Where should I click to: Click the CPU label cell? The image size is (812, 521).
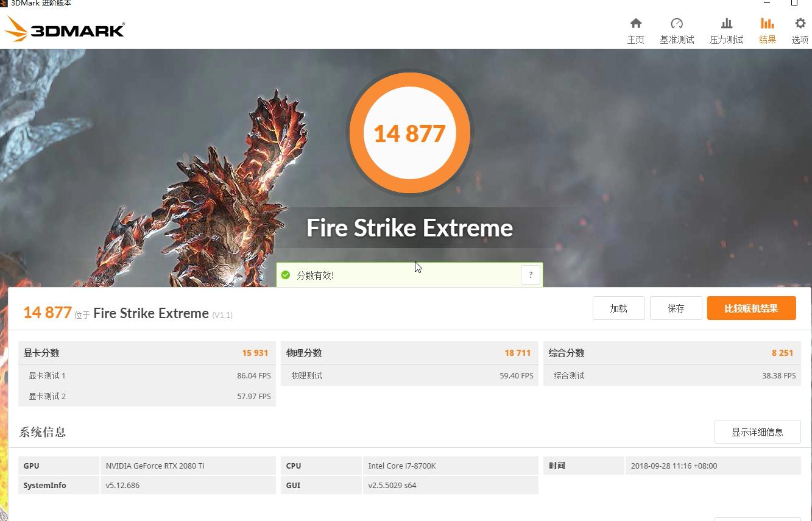pyautogui.click(x=321, y=466)
